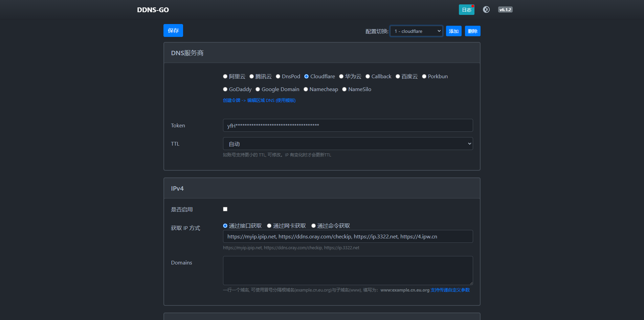
Task: Click the v6.1.2 version badge
Action: click(x=505, y=9)
